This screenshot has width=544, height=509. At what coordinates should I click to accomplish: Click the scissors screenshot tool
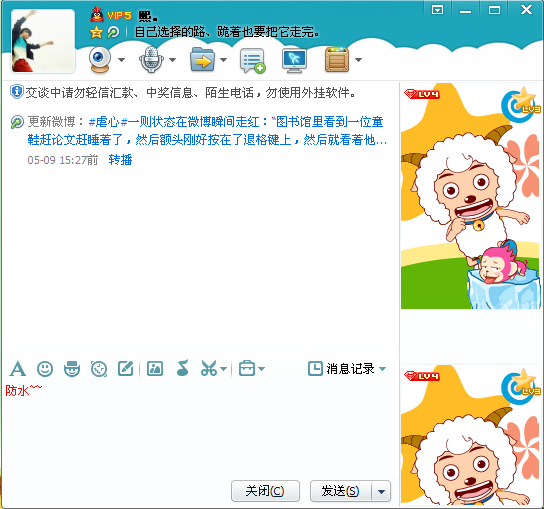[x=209, y=368]
